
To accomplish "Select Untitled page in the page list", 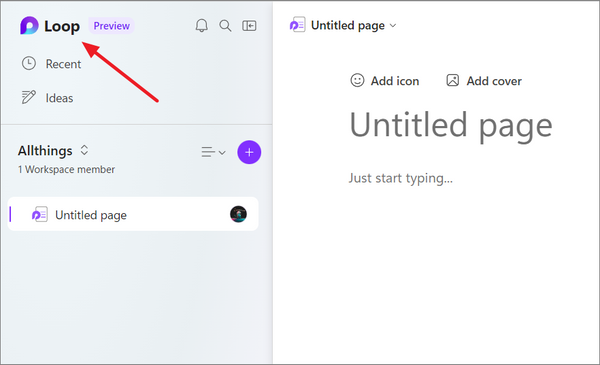I will pos(133,214).
